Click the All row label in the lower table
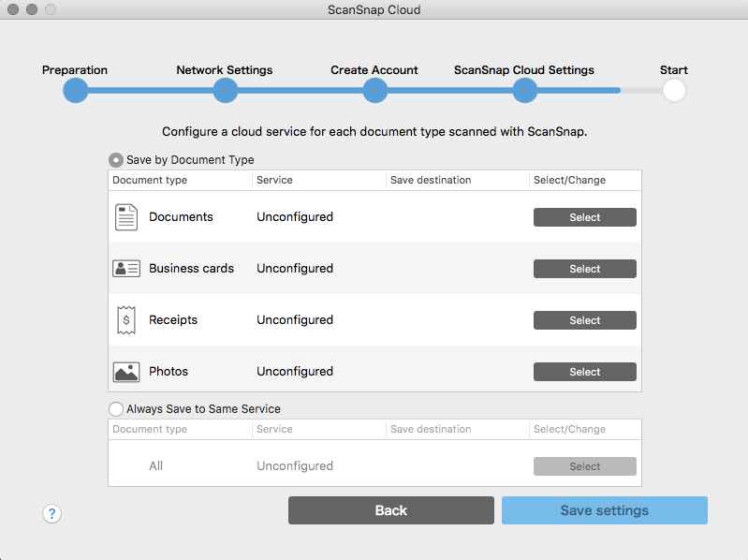The width and height of the screenshot is (748, 560). pos(155,466)
